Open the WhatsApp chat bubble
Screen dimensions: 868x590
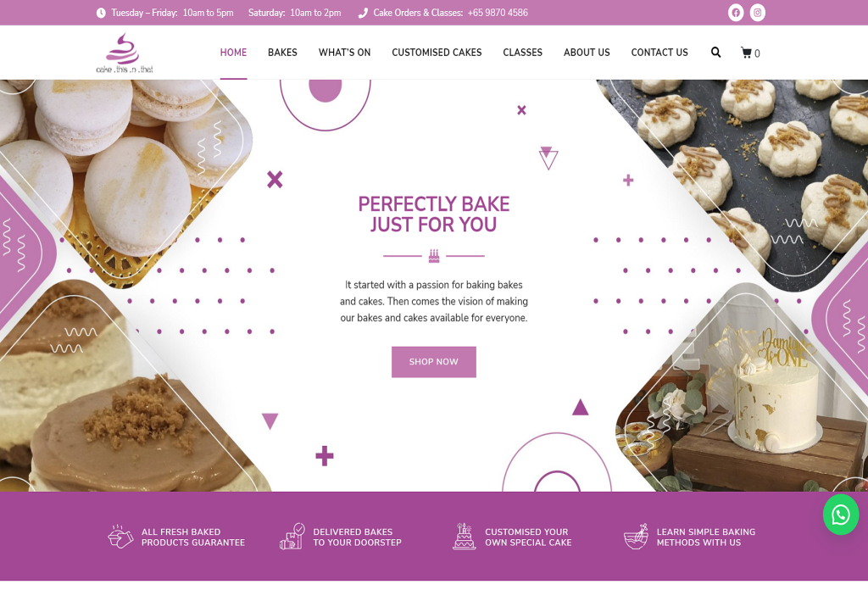(x=840, y=515)
